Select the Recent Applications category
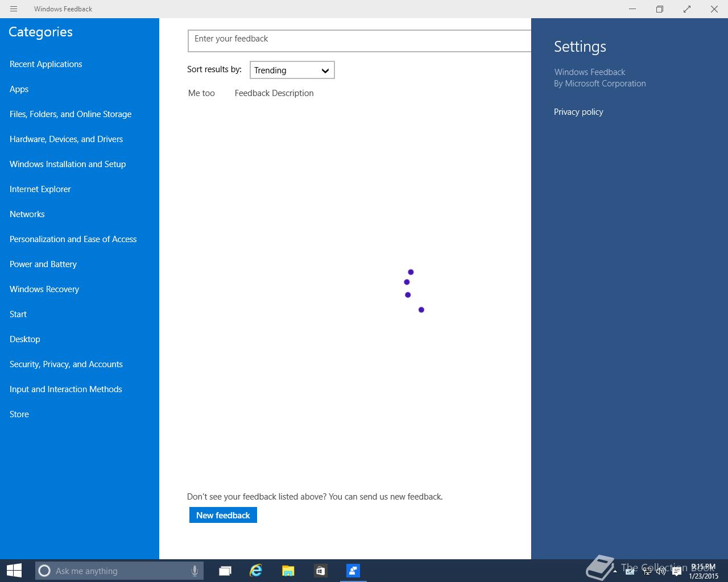Image resolution: width=728 pixels, height=582 pixels. tap(46, 64)
